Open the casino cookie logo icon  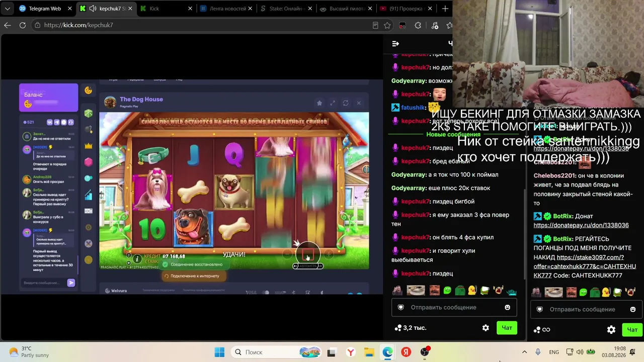[88, 90]
